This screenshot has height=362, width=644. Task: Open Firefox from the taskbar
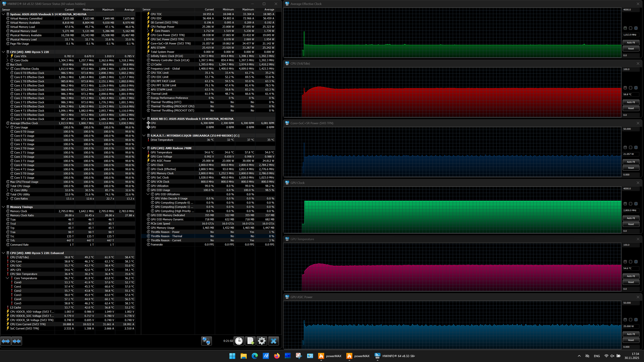(x=277, y=356)
